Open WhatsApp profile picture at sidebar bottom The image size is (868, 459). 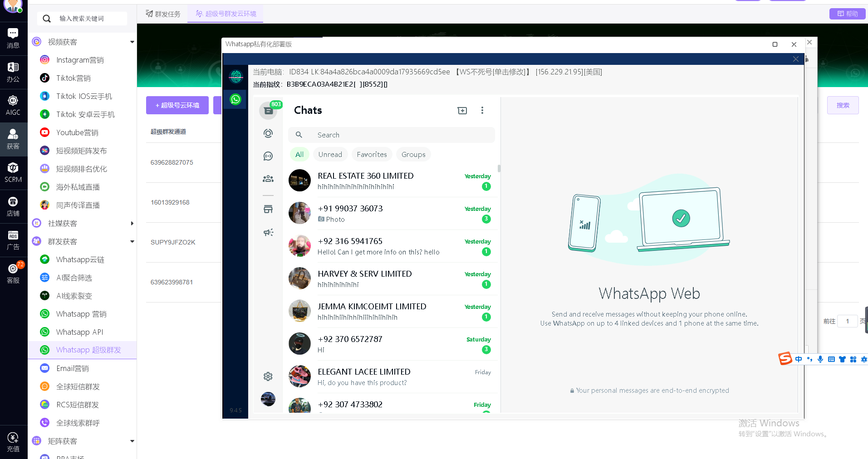268,399
